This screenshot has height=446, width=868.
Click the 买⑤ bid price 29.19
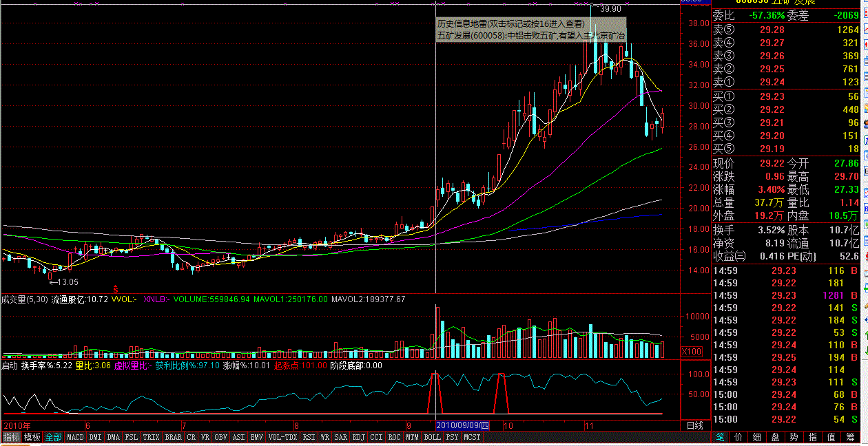772,149
